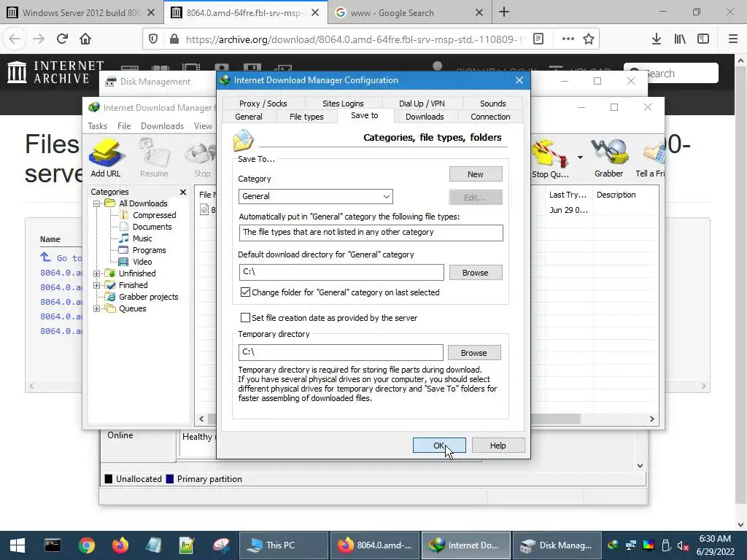The image size is (747, 560).
Task: Expand the Queues tree node
Action: coord(97,308)
